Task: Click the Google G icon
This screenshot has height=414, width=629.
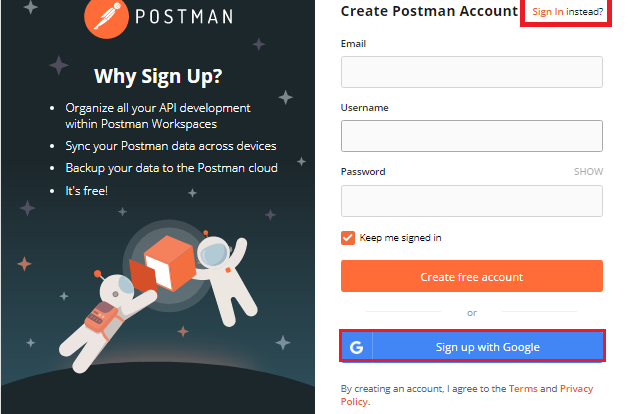Action: point(355,347)
